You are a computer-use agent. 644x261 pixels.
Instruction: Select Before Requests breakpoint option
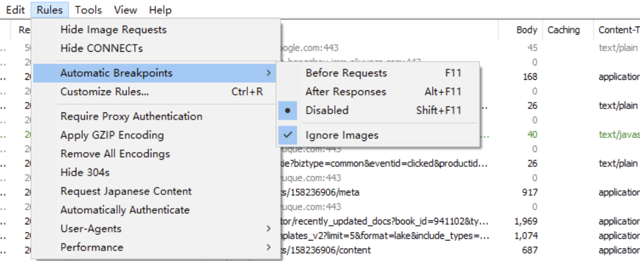point(346,73)
